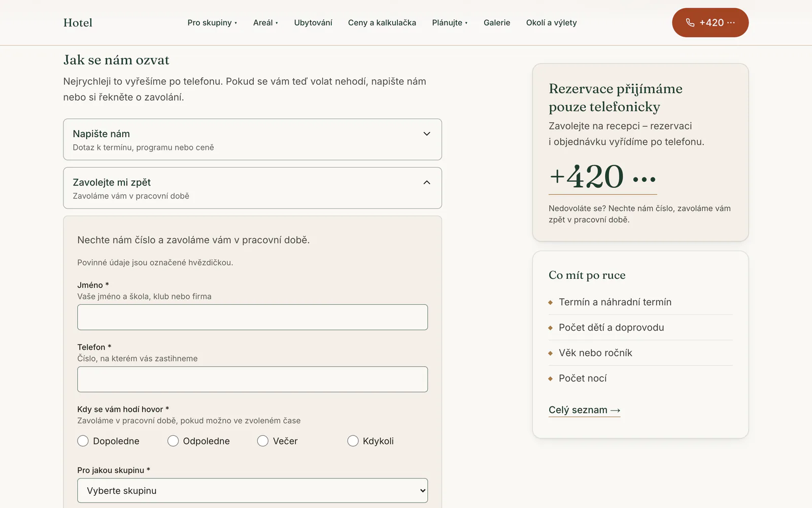
Task: Click the Počet dětí a doprovodu item
Action: point(611,327)
